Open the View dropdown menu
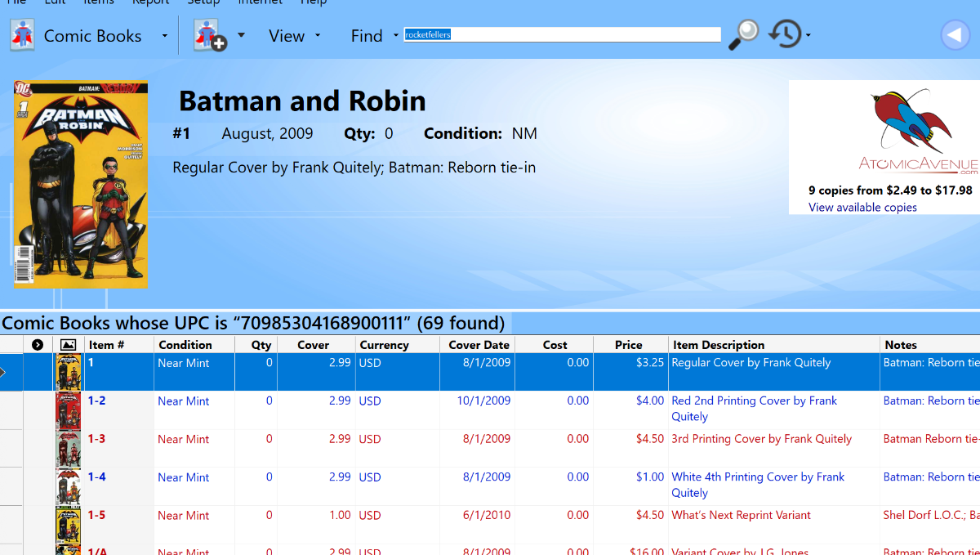Screen dimensions: 980x555 pos(295,36)
